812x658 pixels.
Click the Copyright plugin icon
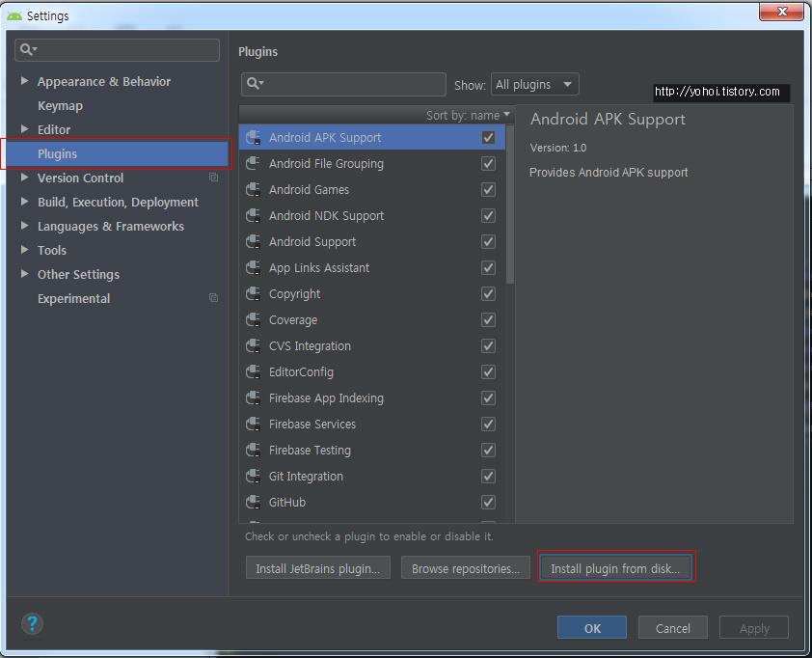point(254,293)
